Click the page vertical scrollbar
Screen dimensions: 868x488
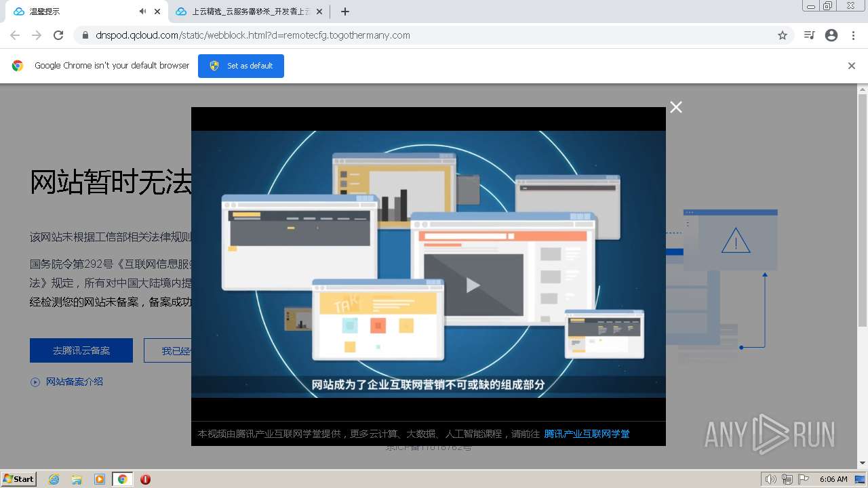[x=863, y=209]
